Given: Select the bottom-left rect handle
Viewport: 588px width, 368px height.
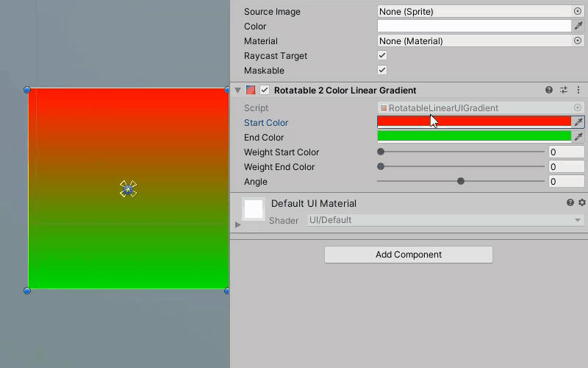Looking at the screenshot, I should [x=27, y=291].
